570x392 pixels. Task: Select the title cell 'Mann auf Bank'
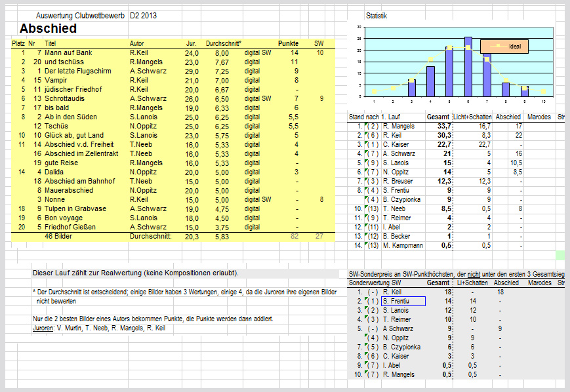[x=68, y=52]
